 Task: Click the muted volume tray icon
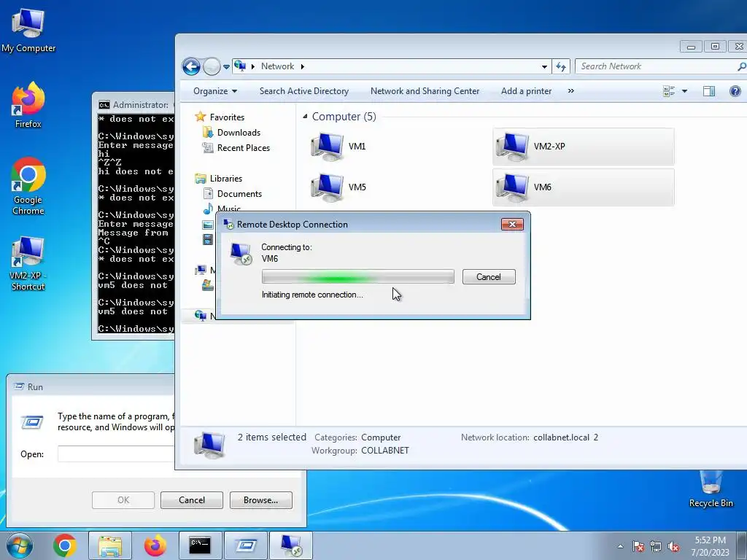[673, 547]
